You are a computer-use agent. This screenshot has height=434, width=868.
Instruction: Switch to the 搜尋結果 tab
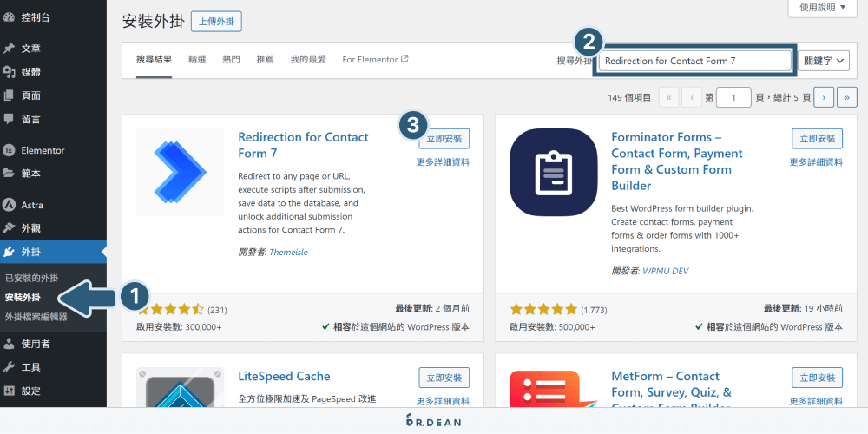tap(154, 60)
